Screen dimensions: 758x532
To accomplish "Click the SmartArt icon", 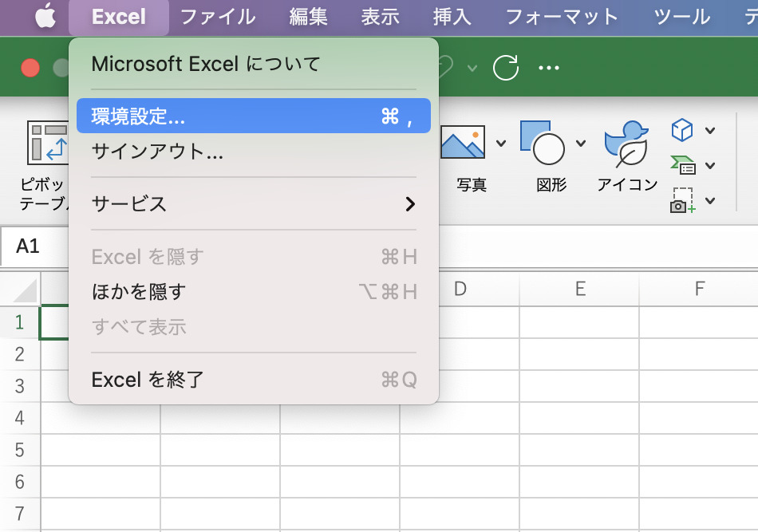I will 682,165.
